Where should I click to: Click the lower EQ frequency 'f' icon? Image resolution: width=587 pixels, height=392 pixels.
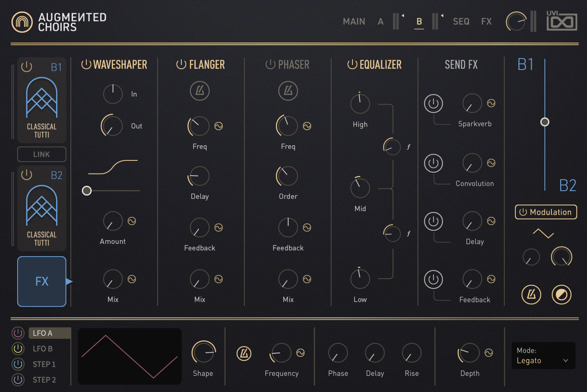[x=409, y=233]
